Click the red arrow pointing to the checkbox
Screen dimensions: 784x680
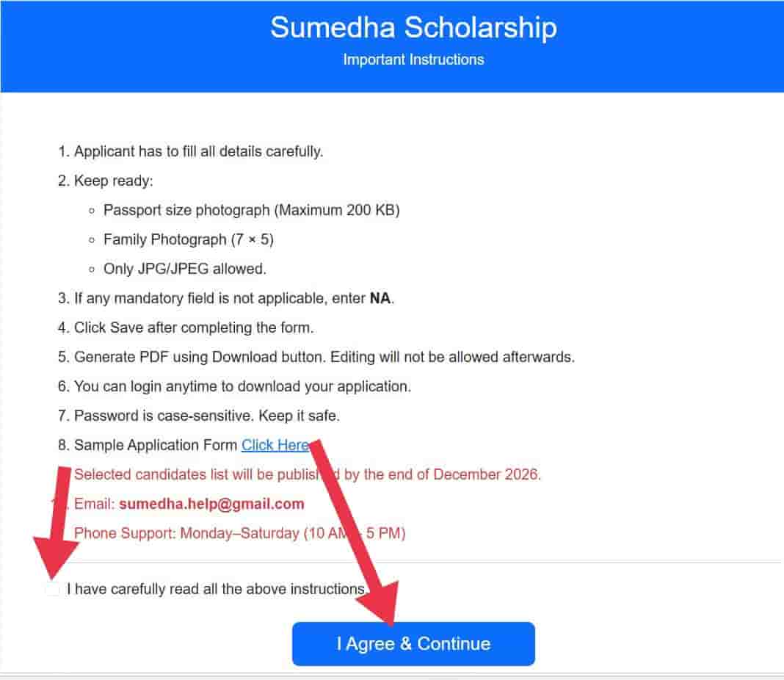coord(57,523)
